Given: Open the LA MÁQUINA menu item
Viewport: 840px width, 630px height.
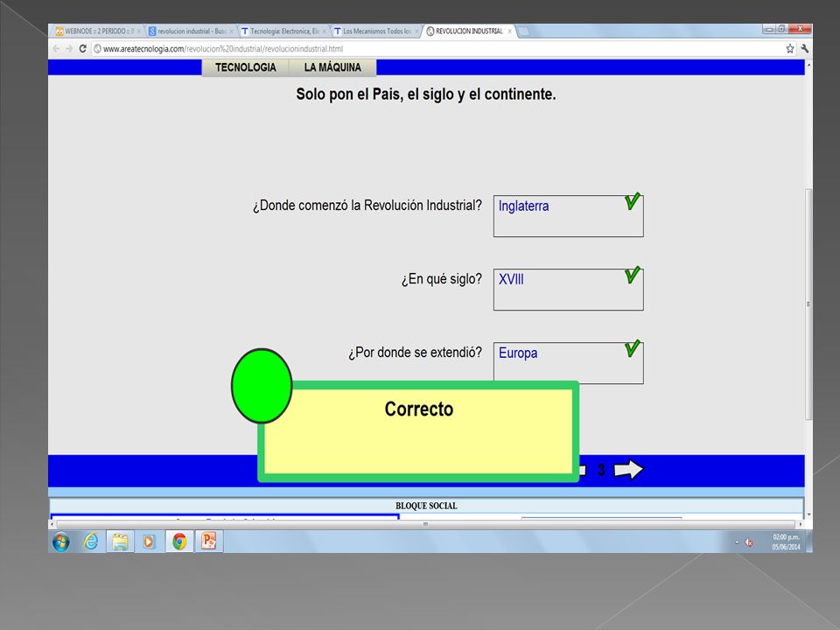Looking at the screenshot, I should point(332,67).
